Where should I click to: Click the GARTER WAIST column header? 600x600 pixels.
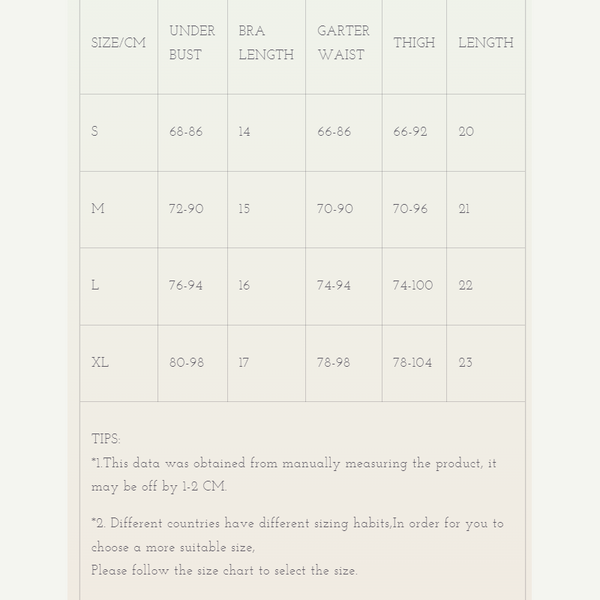(x=343, y=43)
